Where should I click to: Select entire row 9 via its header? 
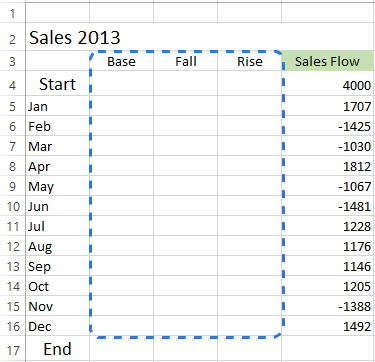[x=12, y=186]
